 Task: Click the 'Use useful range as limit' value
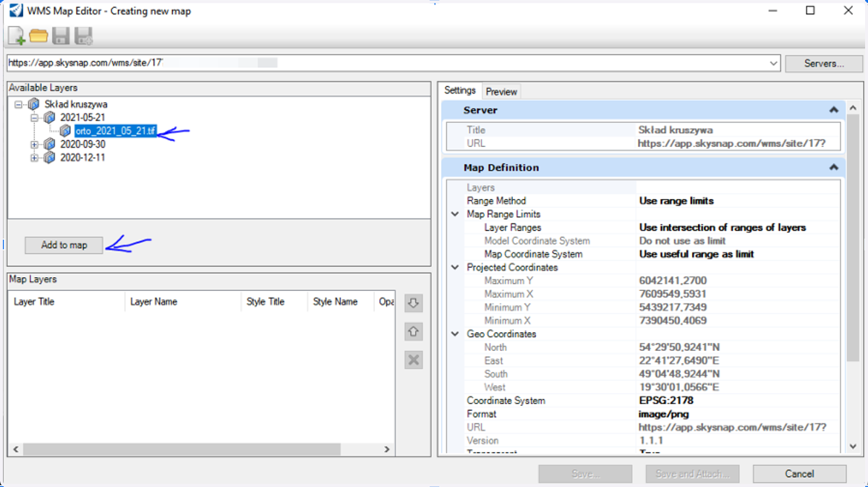coord(697,254)
